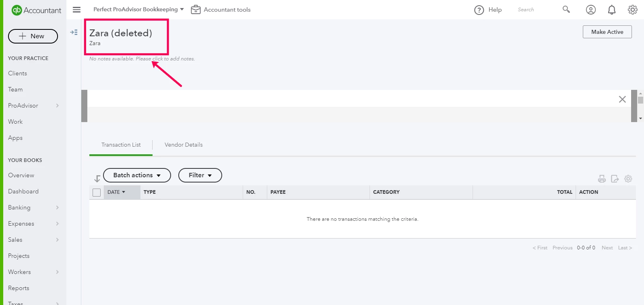
Task: Expand the Sales submenu arrow
Action: [58, 240]
